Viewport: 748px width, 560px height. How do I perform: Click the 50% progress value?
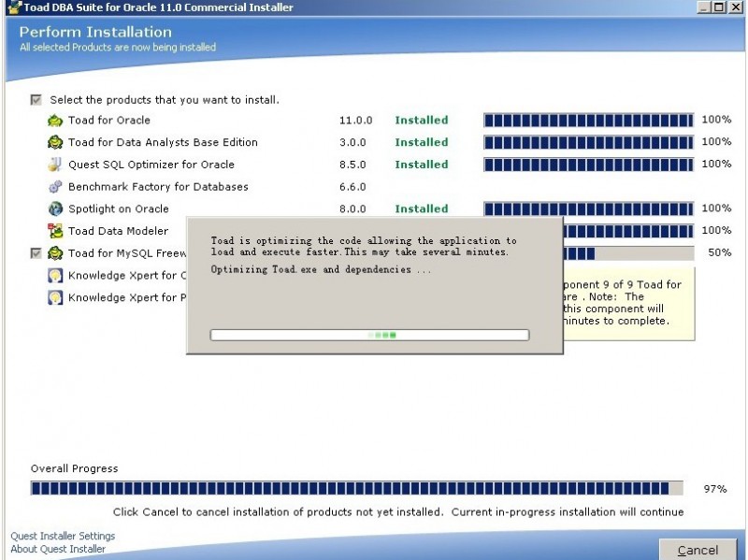pos(719,252)
